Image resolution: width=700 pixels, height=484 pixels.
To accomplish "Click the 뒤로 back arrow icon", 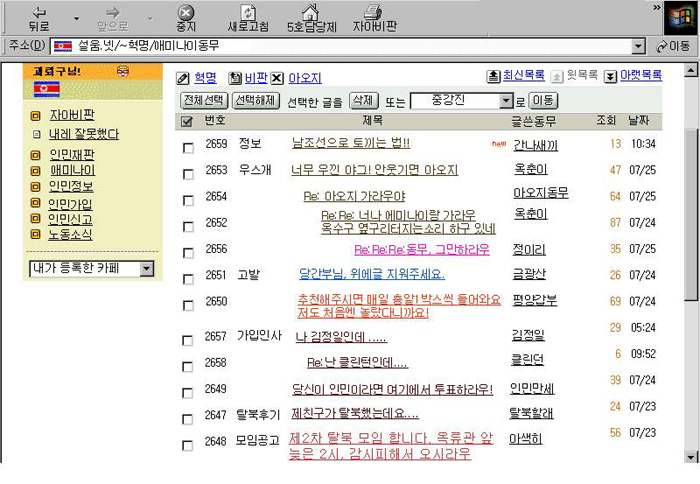I will click(38, 12).
